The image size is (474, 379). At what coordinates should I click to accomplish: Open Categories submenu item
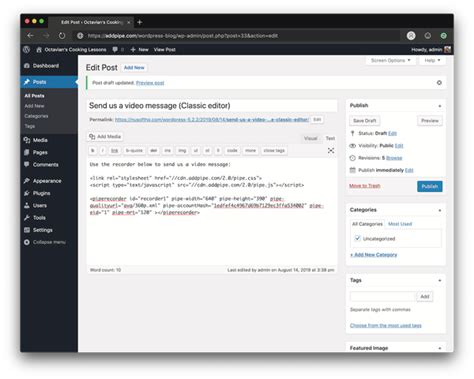pos(36,116)
